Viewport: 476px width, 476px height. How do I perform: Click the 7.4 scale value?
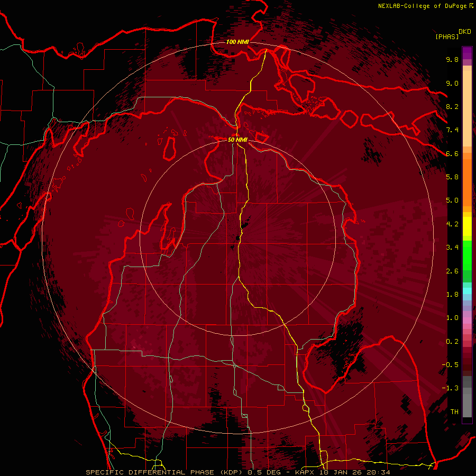452,130
